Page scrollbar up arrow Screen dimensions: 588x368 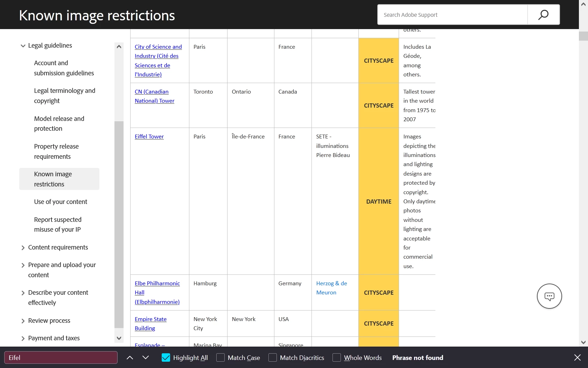[583, 4]
